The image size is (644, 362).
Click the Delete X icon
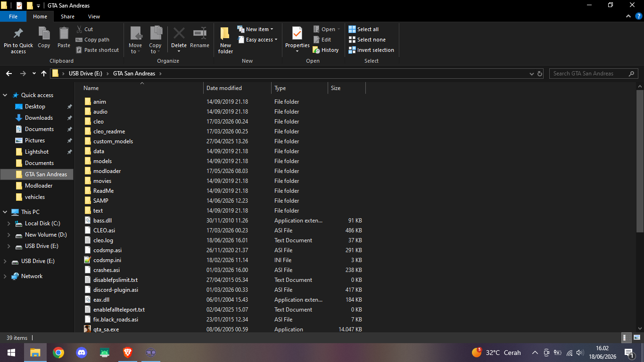click(x=179, y=33)
